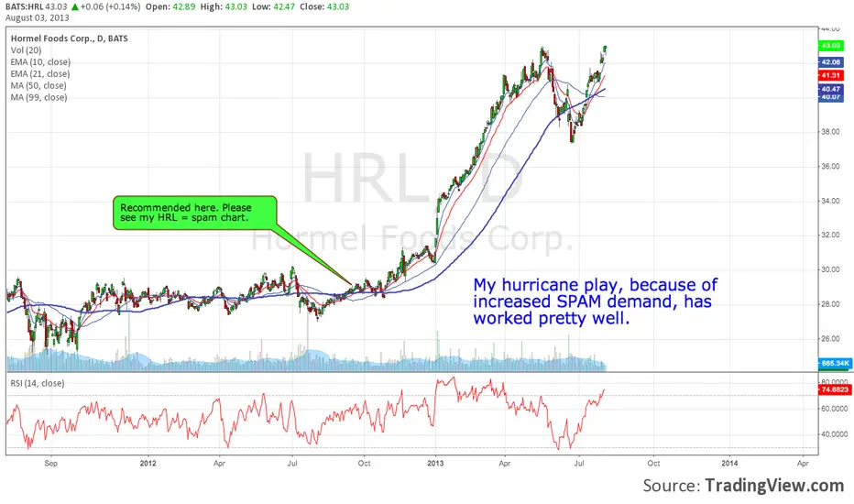This screenshot has height=504, width=854.
Task: Click the 28.00 price axis label
Action: [x=830, y=304]
